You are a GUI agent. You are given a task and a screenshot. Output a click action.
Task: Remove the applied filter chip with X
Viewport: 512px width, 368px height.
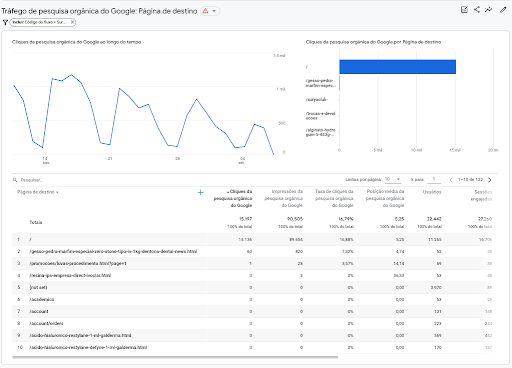pos(72,22)
